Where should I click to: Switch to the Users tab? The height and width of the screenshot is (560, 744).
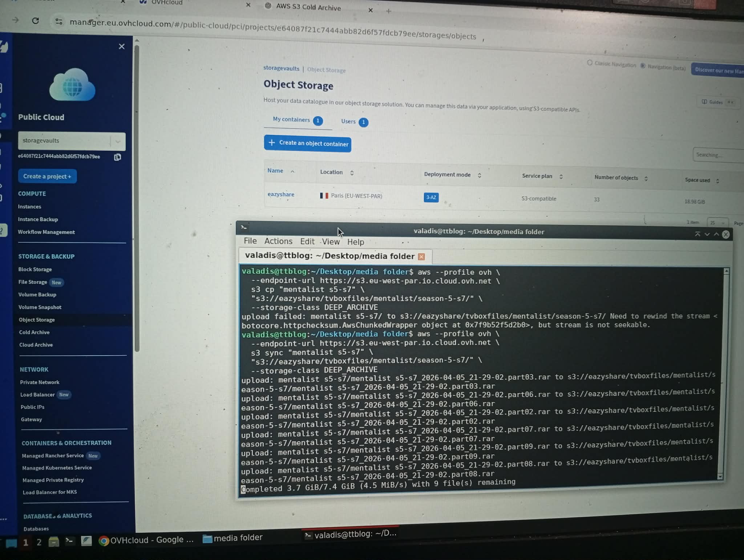coord(348,122)
